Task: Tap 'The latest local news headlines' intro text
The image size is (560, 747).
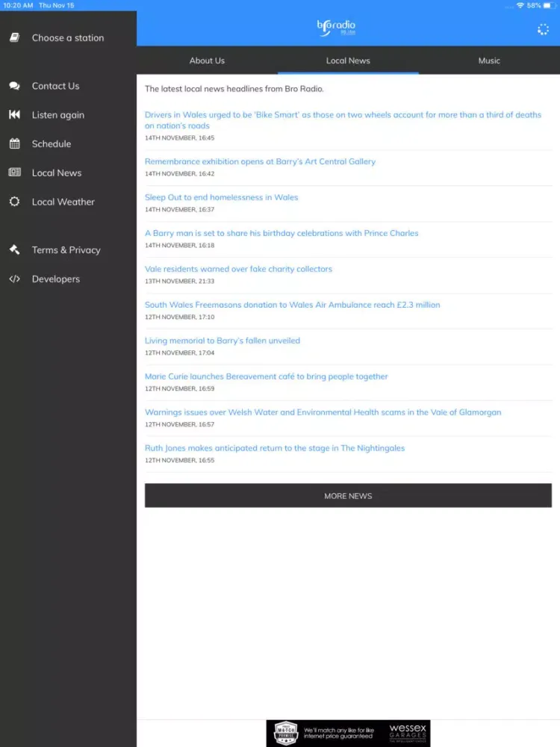Action: pyautogui.click(x=234, y=89)
